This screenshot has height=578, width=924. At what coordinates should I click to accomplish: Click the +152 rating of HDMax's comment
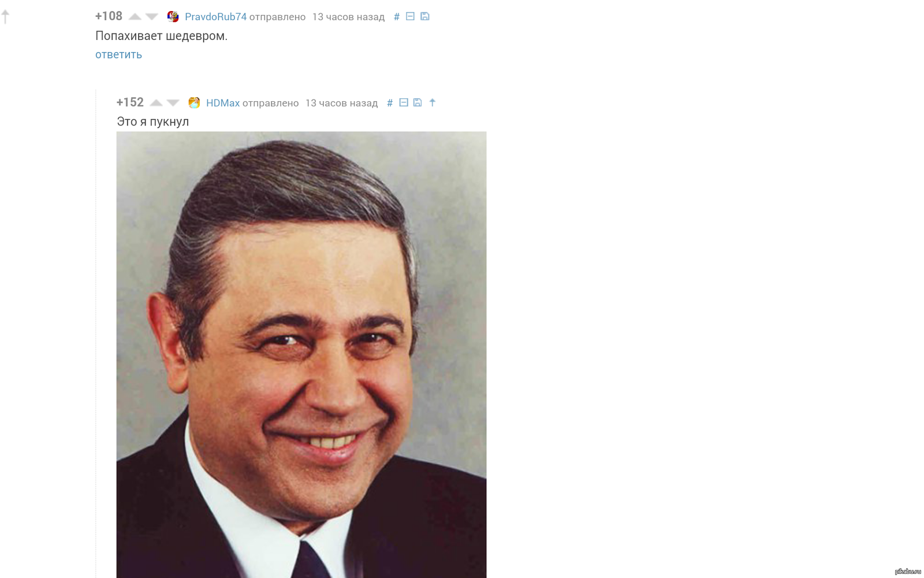pyautogui.click(x=130, y=102)
